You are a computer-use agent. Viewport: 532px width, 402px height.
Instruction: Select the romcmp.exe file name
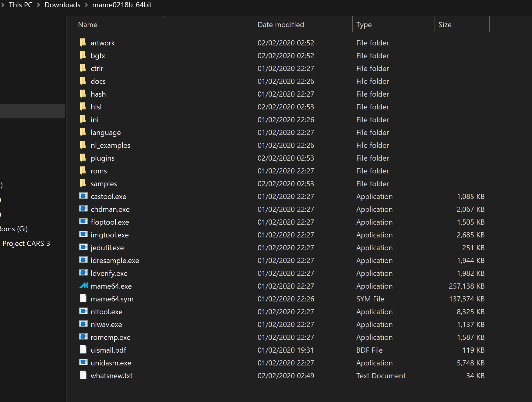tap(111, 337)
